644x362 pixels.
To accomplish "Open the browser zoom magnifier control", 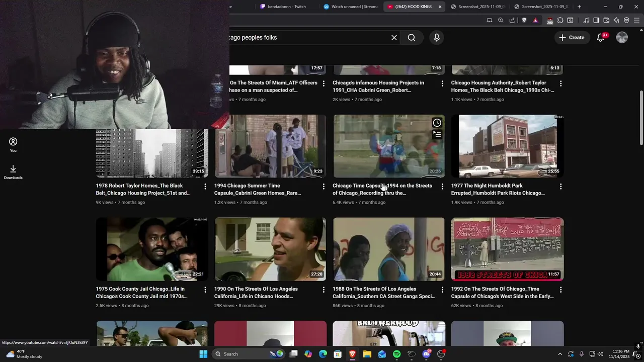I will pyautogui.click(x=501, y=20).
